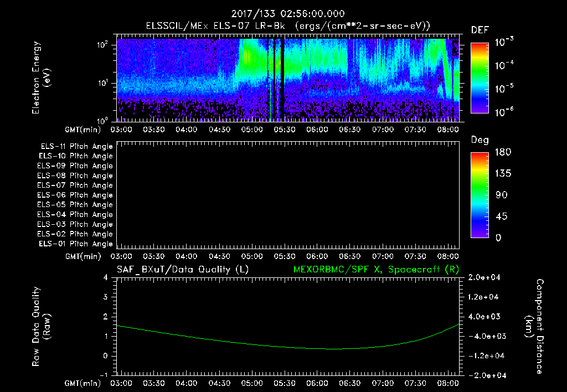Click the 10^1 energy axis tick label
567x392 pixels.
(x=102, y=83)
